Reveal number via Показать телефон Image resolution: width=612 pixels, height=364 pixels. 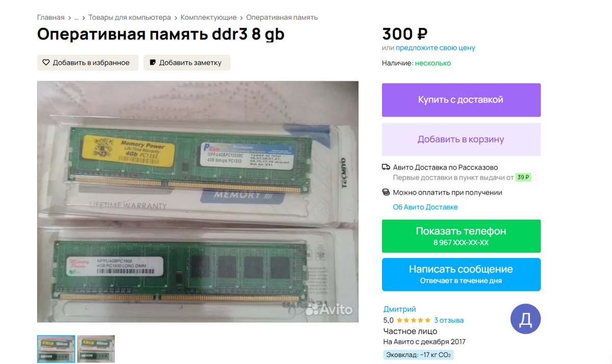pos(461,236)
